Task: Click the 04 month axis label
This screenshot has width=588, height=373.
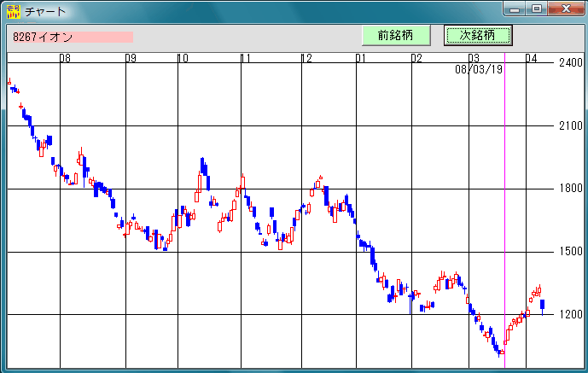Action: click(531, 58)
